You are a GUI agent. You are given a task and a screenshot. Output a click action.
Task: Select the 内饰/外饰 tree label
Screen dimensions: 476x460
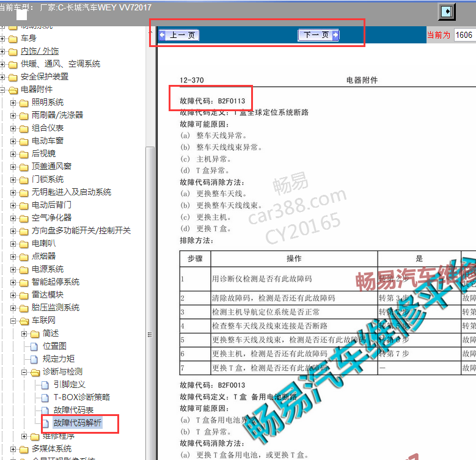click(40, 51)
